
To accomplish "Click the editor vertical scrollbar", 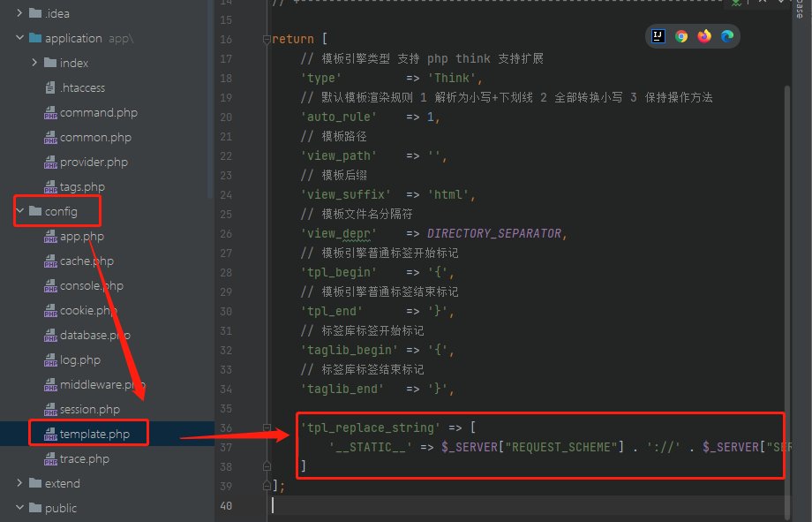I will click(787, 265).
